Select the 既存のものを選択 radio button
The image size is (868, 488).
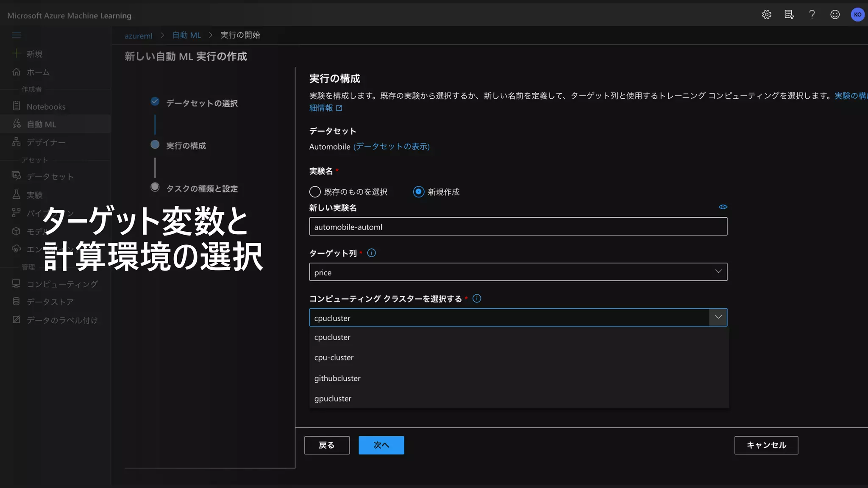click(315, 192)
